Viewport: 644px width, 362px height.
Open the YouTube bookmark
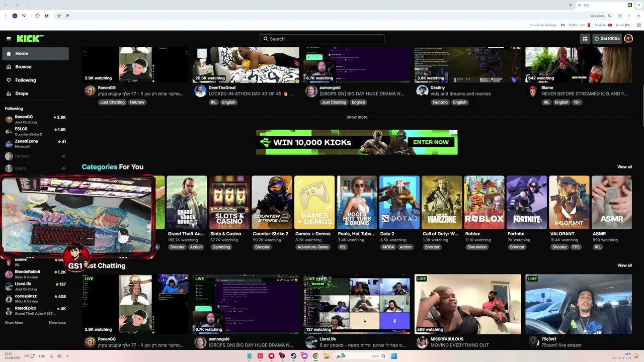click(x=603, y=25)
